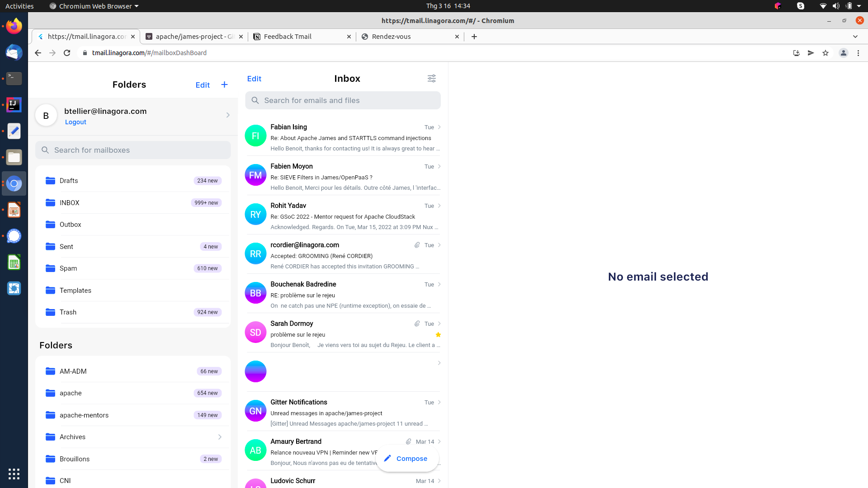
Task: Open the tab list dropdown arrow
Action: click(855, 37)
